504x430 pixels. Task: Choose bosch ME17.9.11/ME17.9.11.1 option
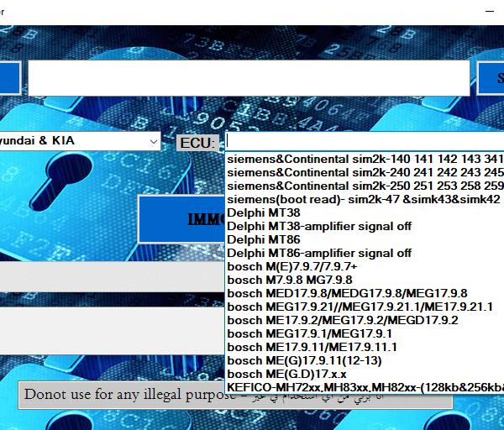click(x=312, y=347)
